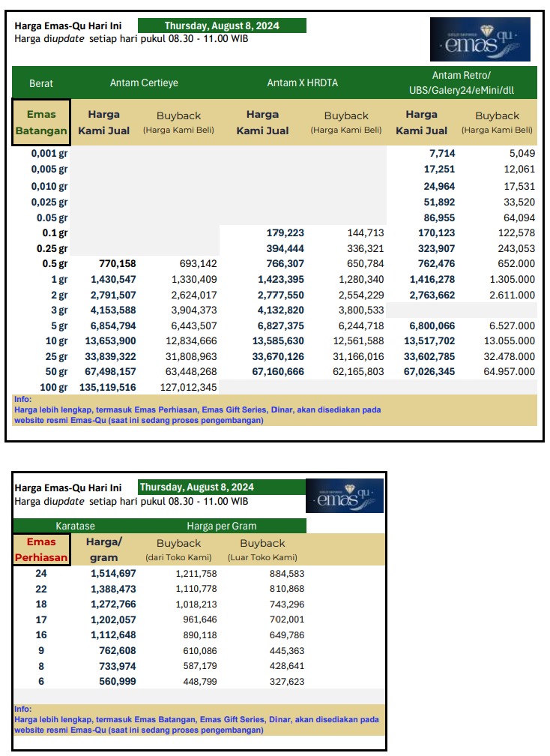The image size is (550, 756).
Task: Select buyback value 144,713
Action: [366, 232]
